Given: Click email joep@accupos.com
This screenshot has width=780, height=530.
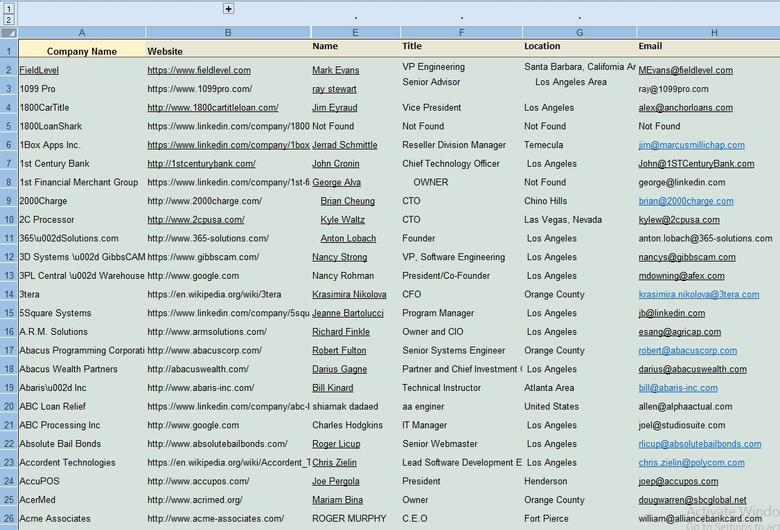Looking at the screenshot, I should 679,481.
